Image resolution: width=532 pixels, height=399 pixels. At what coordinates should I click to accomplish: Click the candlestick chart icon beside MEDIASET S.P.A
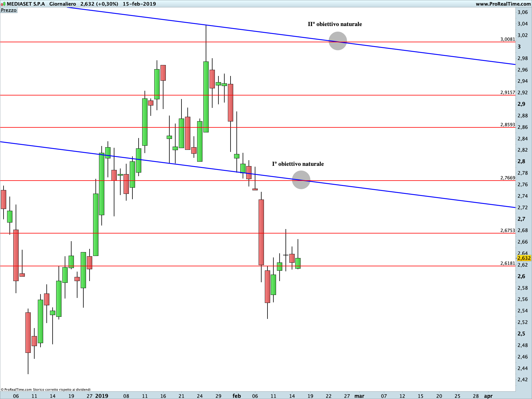point(3,4)
